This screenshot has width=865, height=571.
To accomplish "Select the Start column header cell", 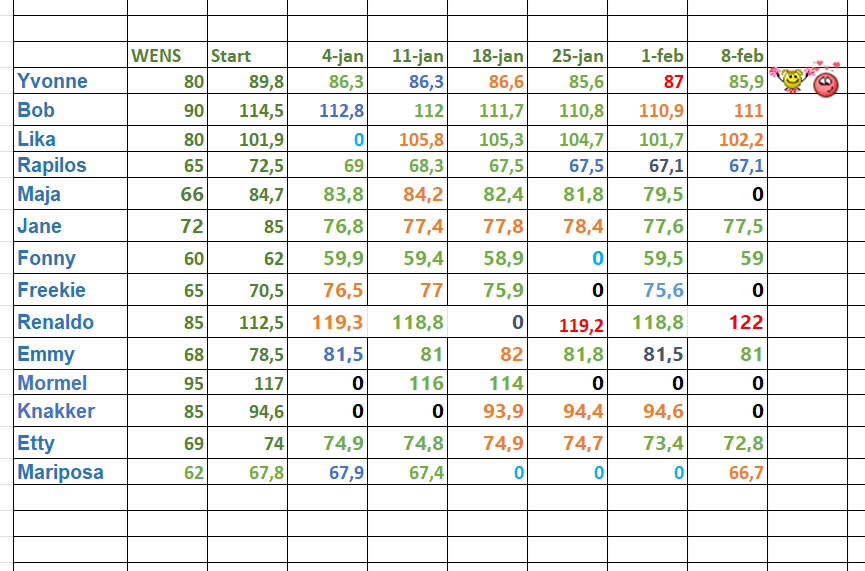I will tap(231, 56).
